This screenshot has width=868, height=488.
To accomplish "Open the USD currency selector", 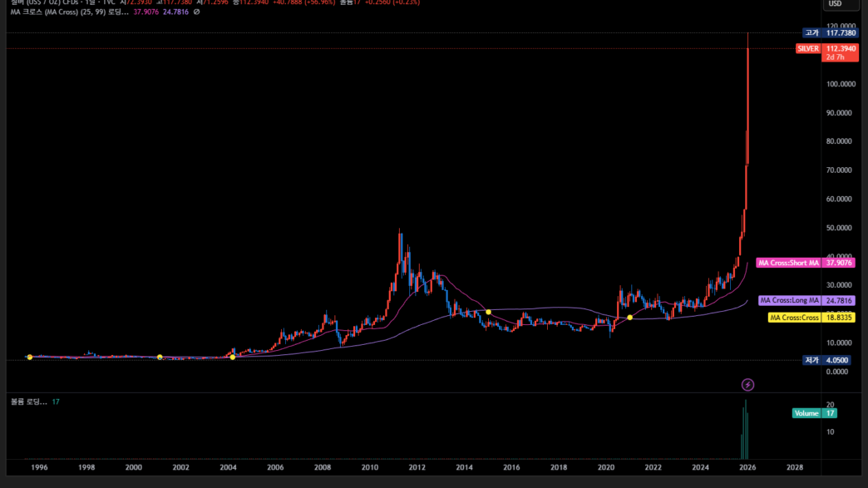I will coord(841,4).
